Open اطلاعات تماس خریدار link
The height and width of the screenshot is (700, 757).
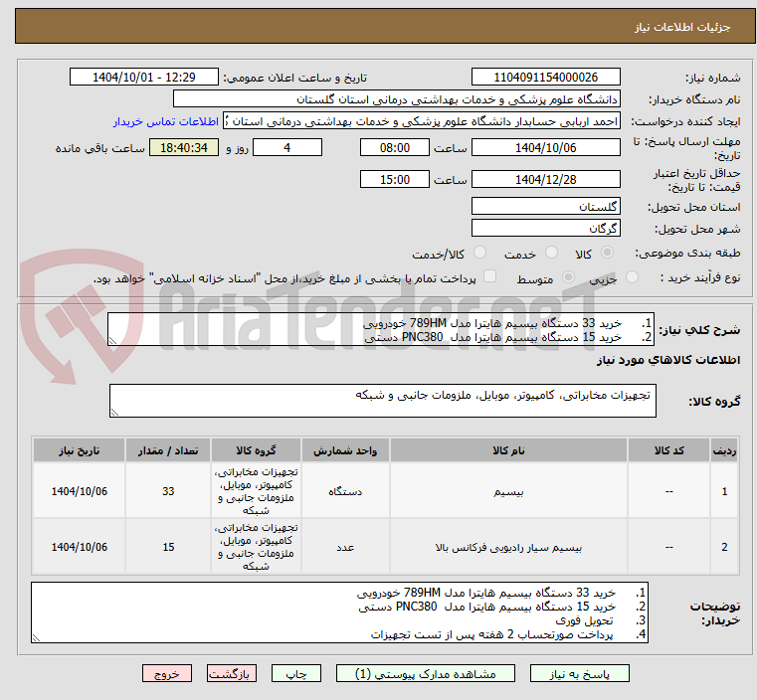click(x=166, y=121)
